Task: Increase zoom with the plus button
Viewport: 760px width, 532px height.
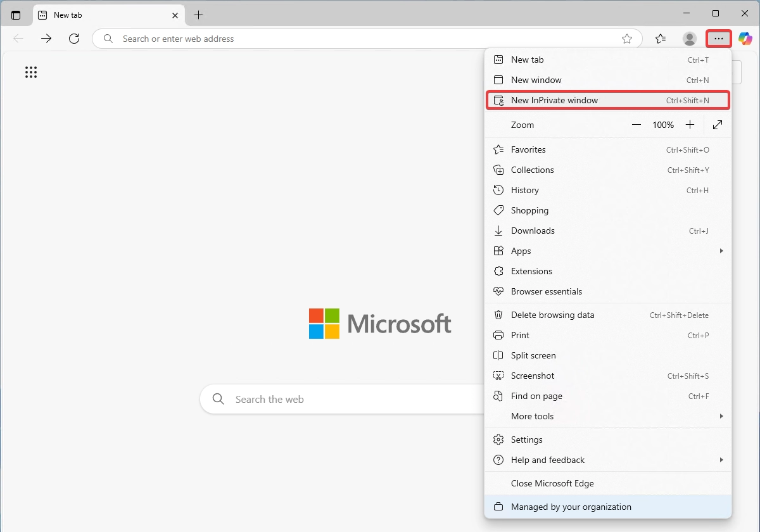Action: point(690,125)
